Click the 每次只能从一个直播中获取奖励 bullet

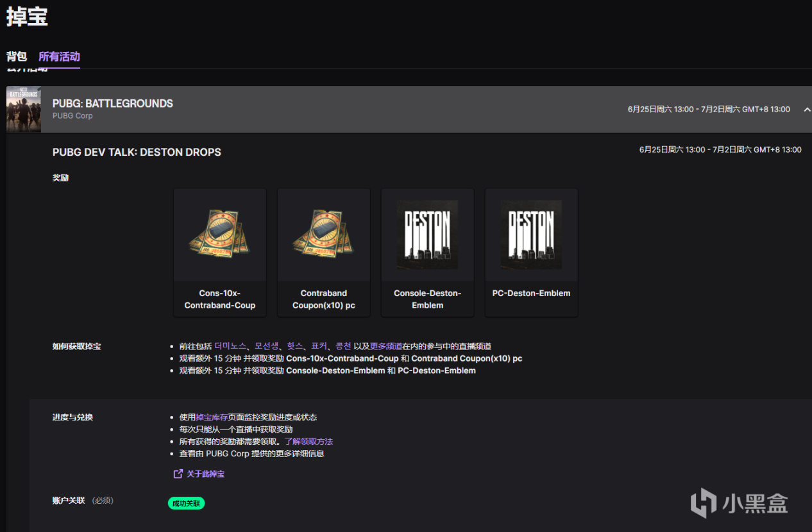coord(236,429)
